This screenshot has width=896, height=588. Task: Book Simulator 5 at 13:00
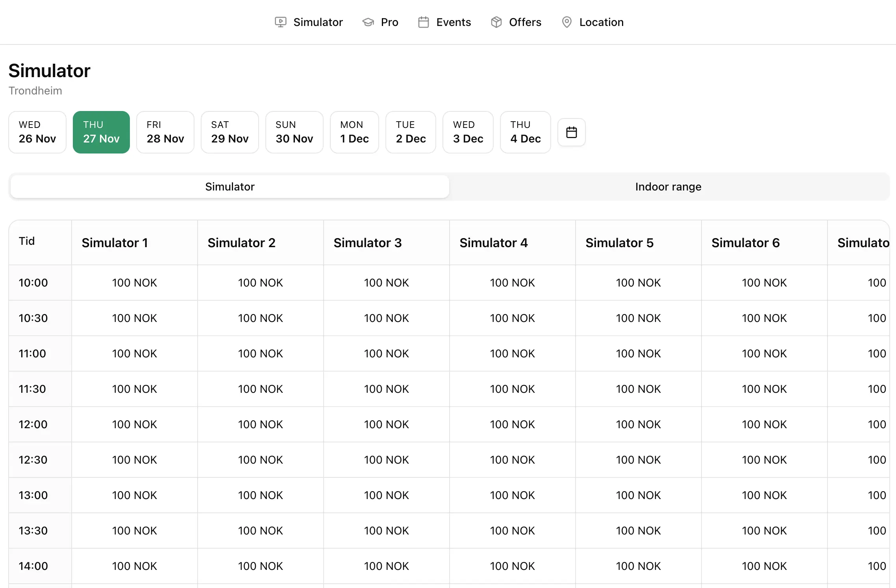(638, 495)
